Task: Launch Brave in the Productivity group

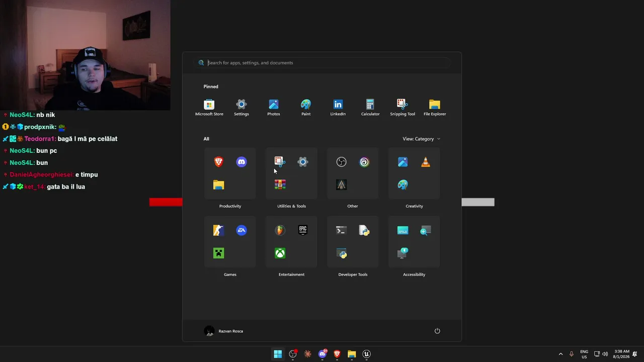Action: tap(219, 162)
